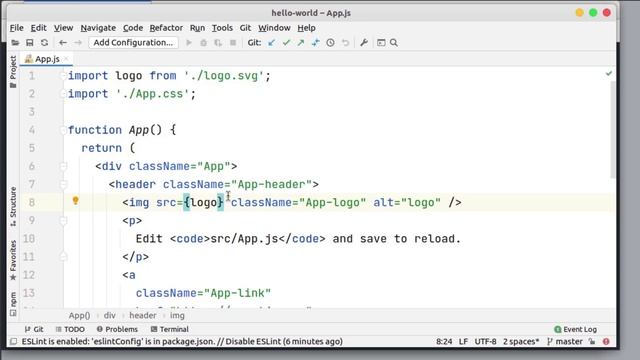The image size is (640, 360).
Task: Open the Terminal tool window
Action: click(x=170, y=329)
